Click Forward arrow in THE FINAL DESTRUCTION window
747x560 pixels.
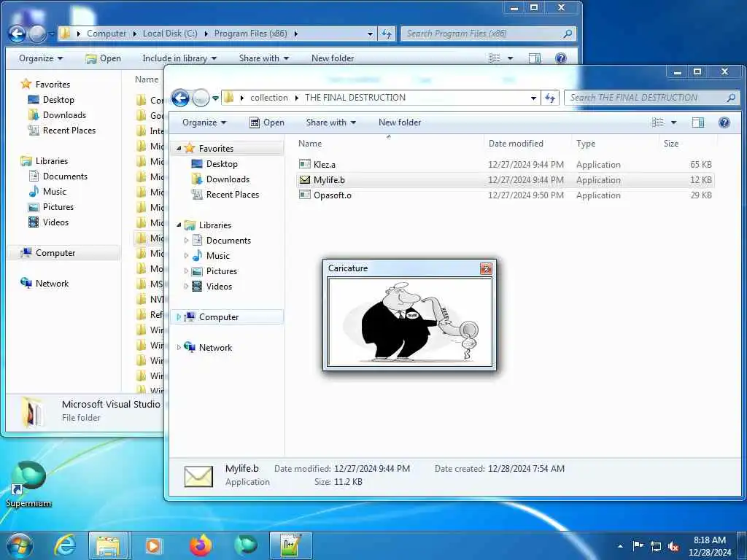[x=201, y=98]
